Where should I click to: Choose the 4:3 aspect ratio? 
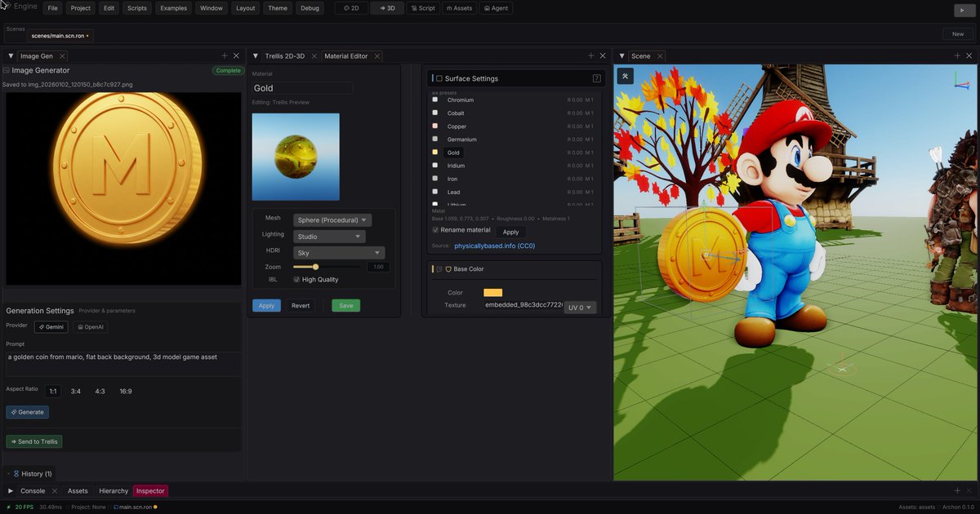point(100,392)
